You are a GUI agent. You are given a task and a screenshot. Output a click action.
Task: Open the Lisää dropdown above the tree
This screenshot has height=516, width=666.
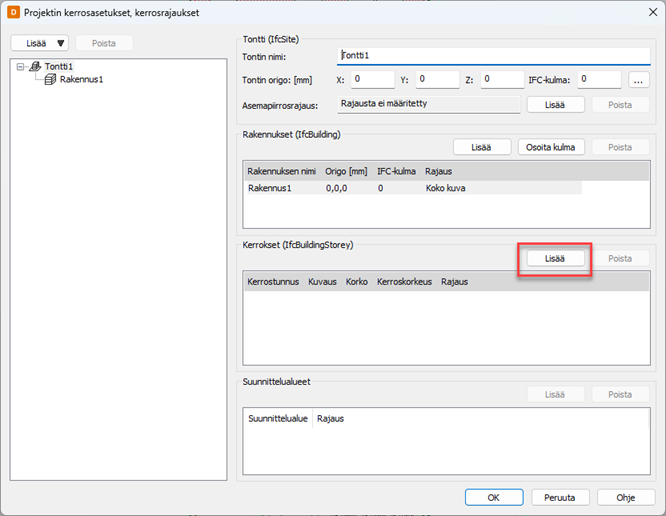(40, 43)
